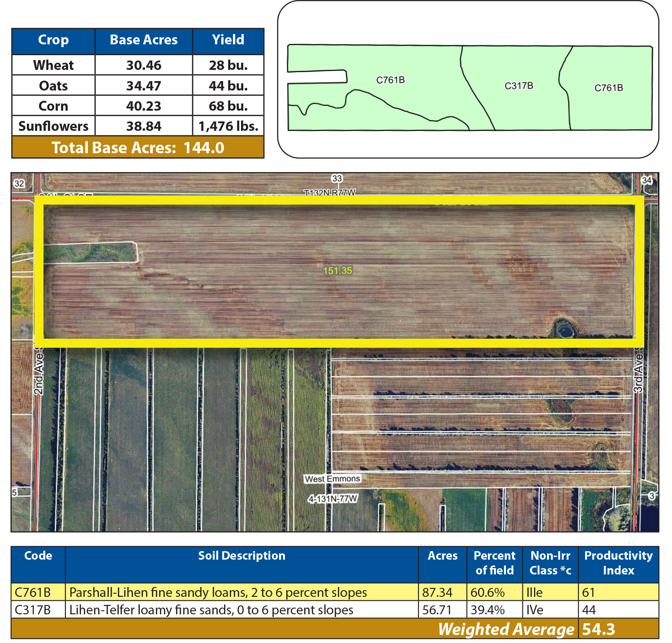Click the West Emmons map label
Screen dimensions: 672x643
(x=332, y=479)
